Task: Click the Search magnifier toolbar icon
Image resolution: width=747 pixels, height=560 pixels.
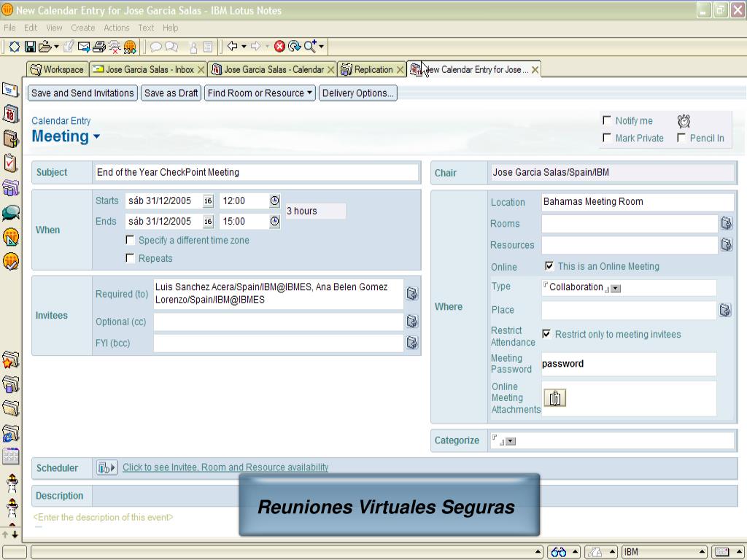Action: 309,46
